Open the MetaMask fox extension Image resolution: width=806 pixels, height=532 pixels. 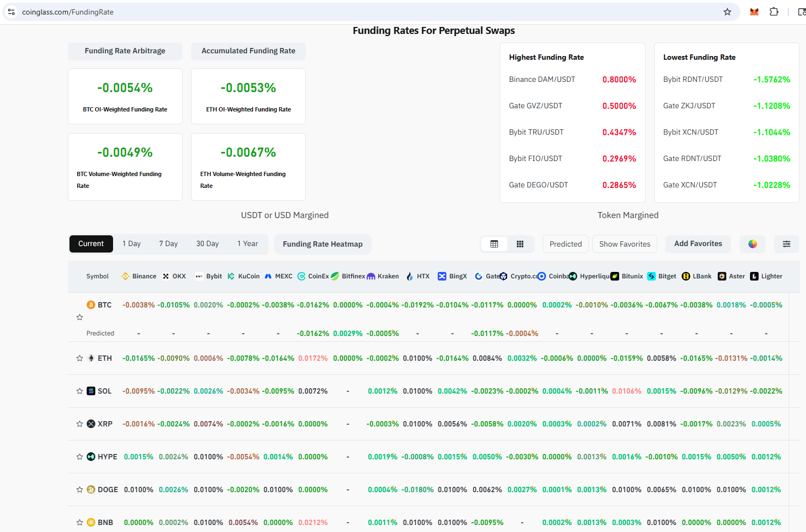[754, 12]
